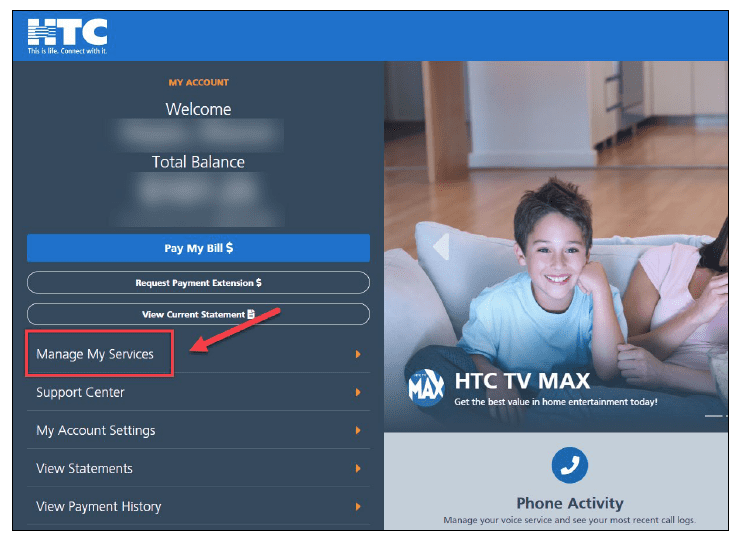The image size is (736, 539).
Task: Click View Current Statement button
Action: (198, 314)
